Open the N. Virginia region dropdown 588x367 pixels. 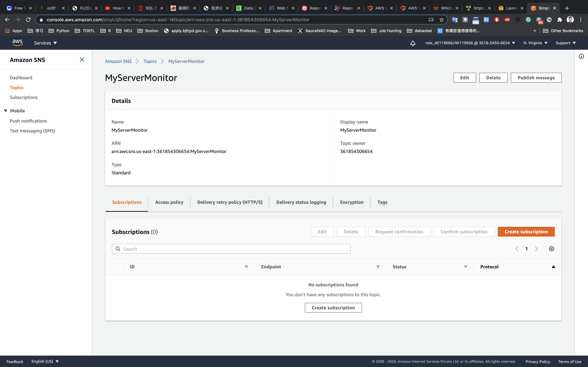coord(535,43)
